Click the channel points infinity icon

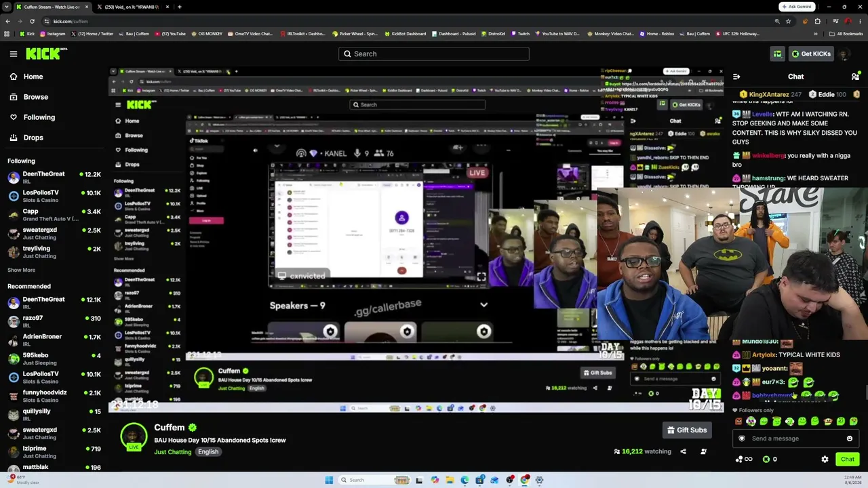pos(744,460)
